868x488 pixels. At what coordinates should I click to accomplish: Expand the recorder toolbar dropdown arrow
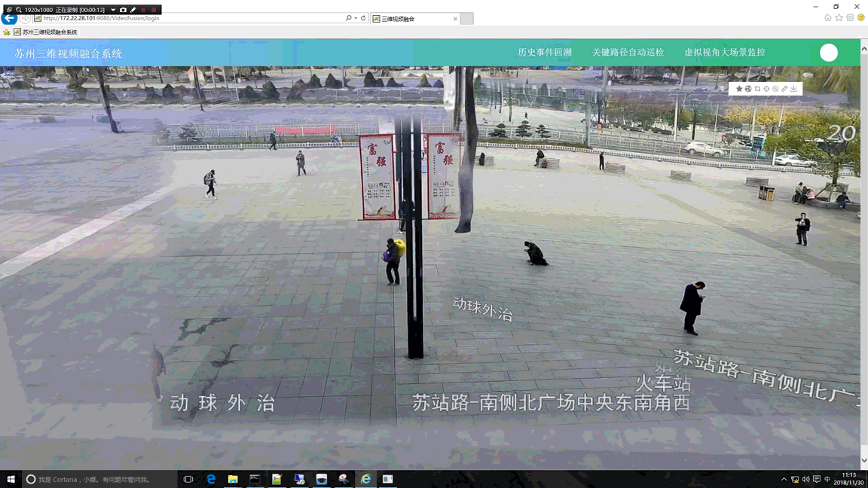point(113,10)
